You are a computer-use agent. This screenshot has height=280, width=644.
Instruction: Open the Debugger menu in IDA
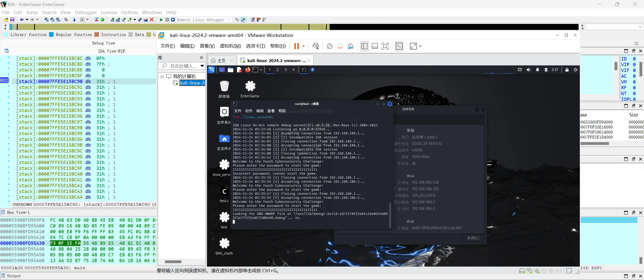[x=86, y=12]
